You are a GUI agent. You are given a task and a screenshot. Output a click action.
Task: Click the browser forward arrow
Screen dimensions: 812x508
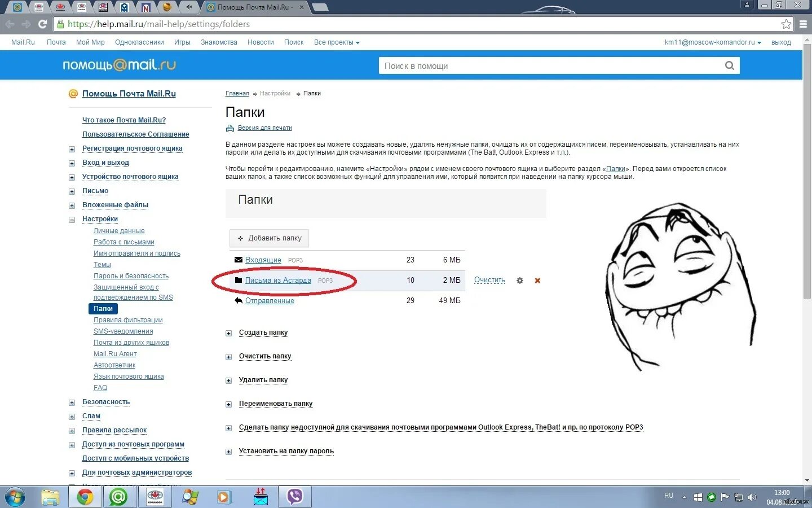click(26, 24)
